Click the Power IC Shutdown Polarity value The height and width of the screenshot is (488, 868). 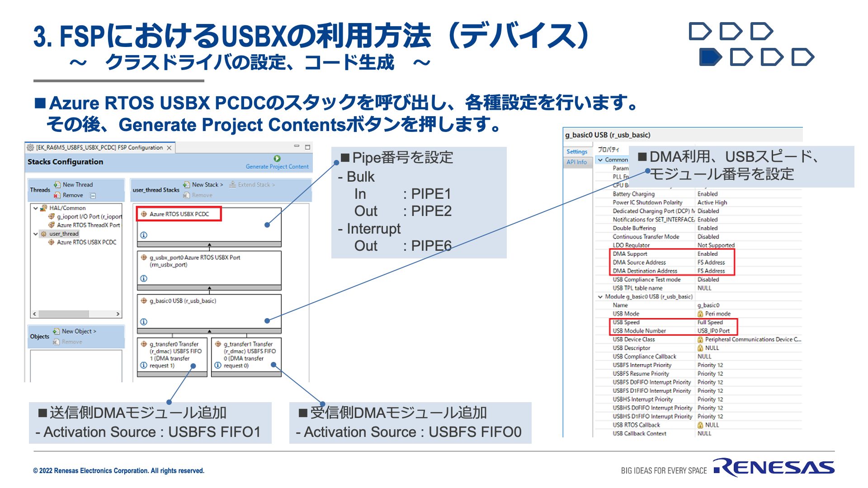[x=712, y=202]
